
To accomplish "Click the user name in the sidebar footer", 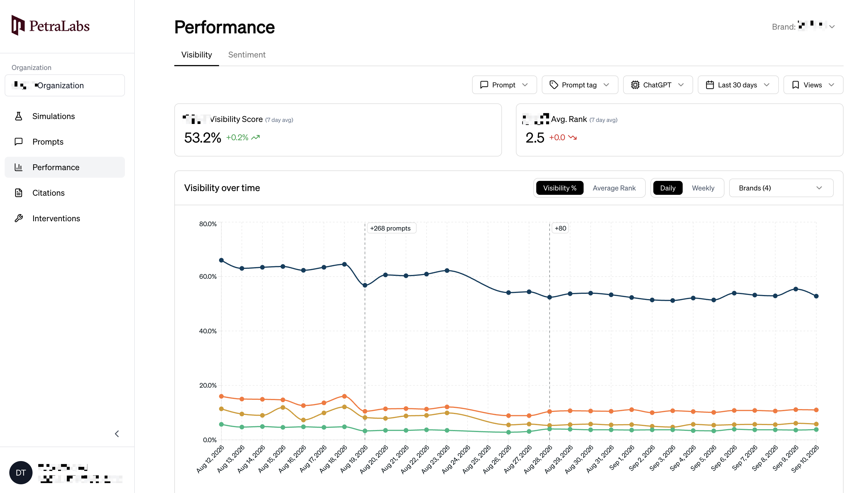I will [63, 468].
